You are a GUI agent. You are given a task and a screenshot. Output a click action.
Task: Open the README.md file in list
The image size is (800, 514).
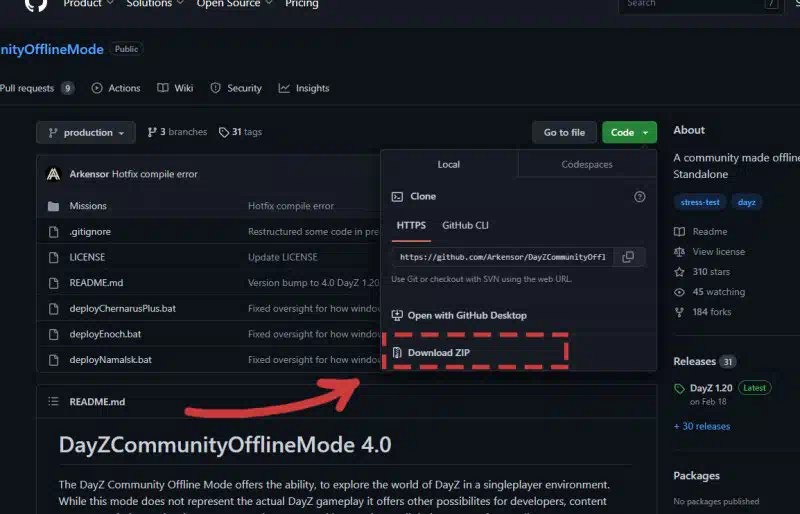[96, 282]
